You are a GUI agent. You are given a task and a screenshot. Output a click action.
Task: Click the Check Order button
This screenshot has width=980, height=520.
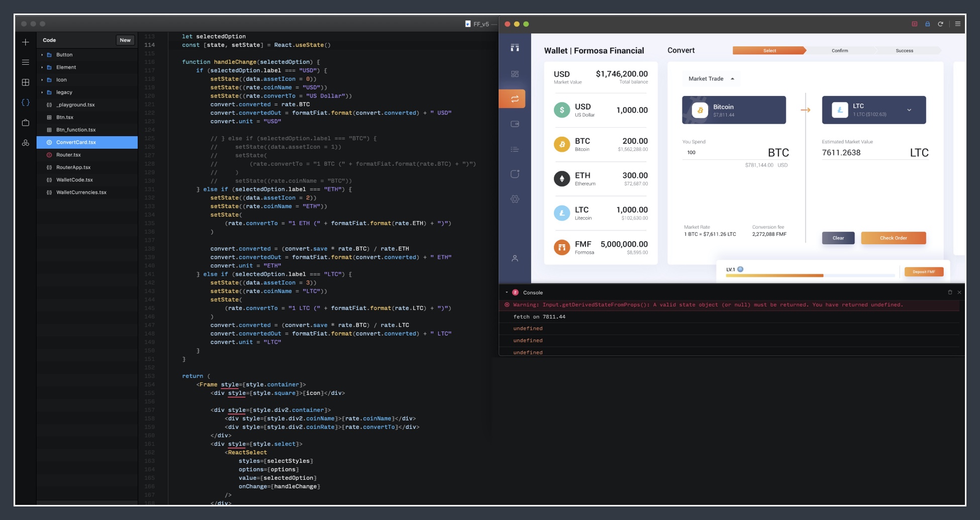893,238
